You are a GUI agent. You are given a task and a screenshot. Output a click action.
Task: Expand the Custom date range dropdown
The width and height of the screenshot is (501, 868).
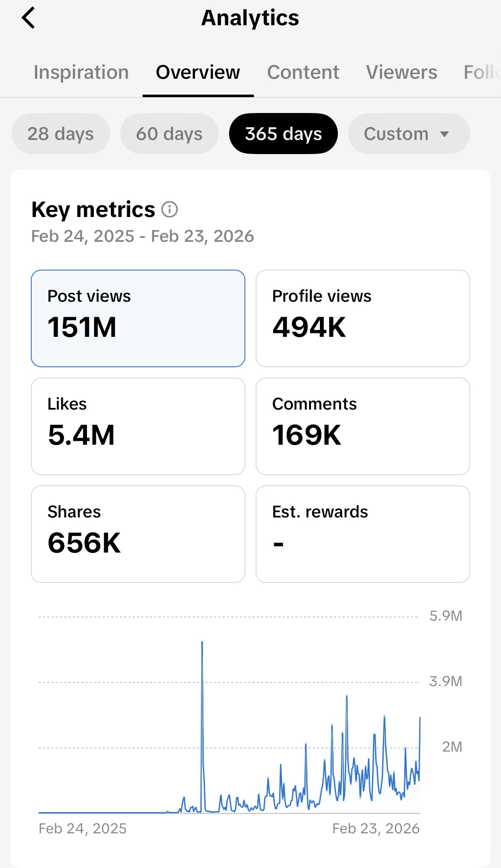[396, 134]
